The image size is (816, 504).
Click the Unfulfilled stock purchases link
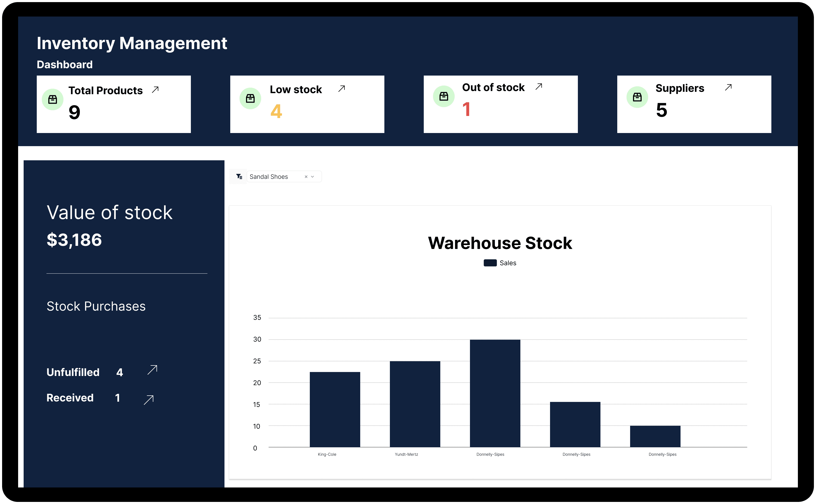tap(73, 372)
